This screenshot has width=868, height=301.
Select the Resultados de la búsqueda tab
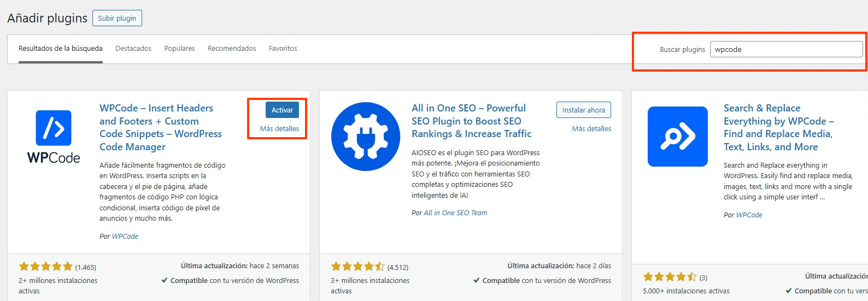point(60,49)
